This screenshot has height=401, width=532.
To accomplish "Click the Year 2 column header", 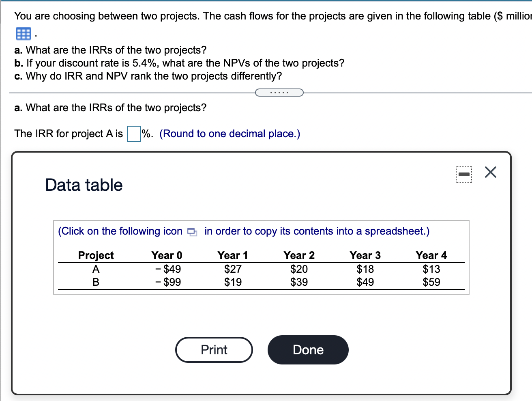I will (x=299, y=255).
